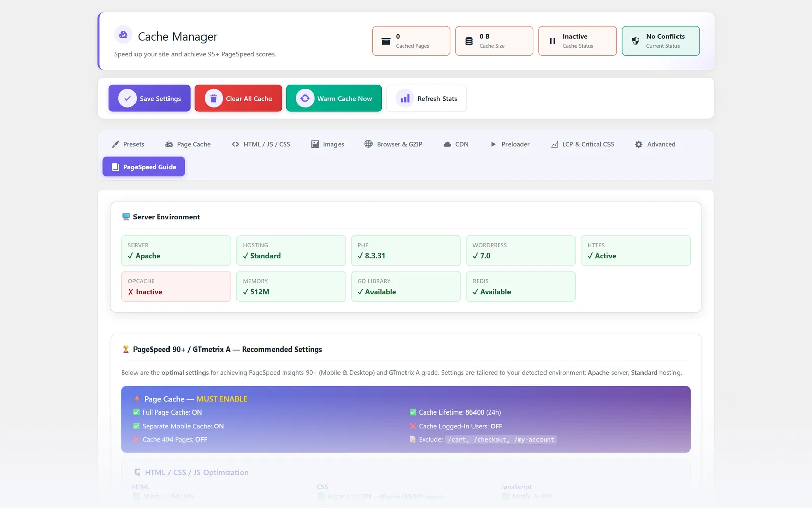The width and height of the screenshot is (812, 508).
Task: Click the checkmark icon in Save Settings
Action: tap(127, 98)
